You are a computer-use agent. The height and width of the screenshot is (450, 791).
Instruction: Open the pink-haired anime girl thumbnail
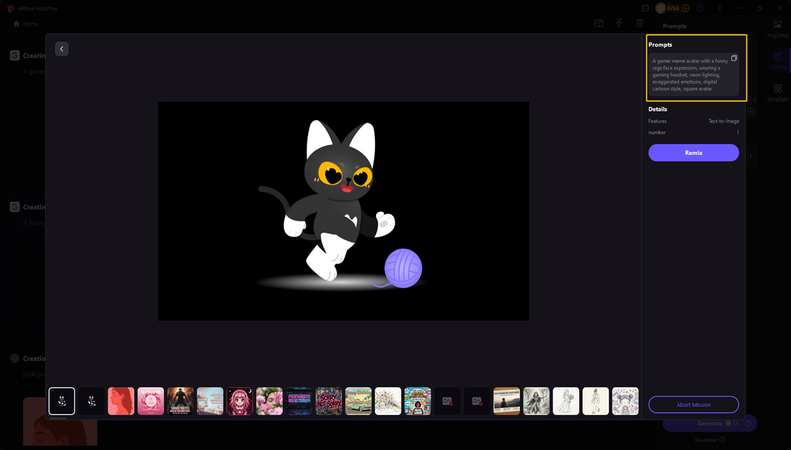[240, 401]
